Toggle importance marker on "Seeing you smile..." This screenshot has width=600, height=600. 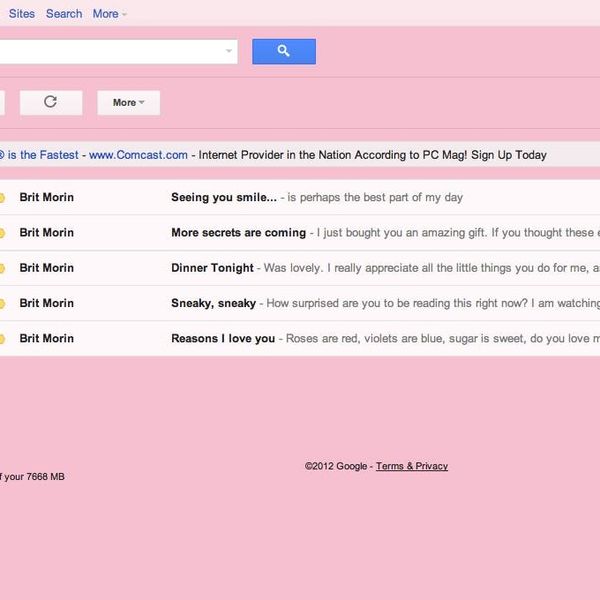coord(2,198)
